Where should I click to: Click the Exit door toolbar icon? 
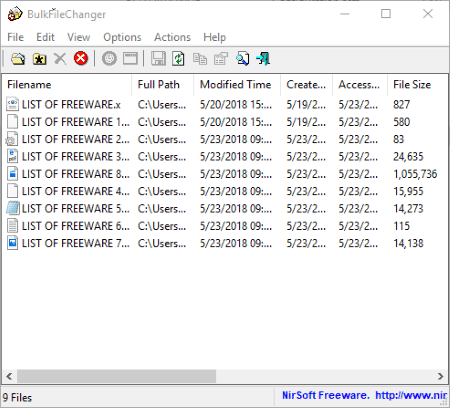[x=263, y=59]
